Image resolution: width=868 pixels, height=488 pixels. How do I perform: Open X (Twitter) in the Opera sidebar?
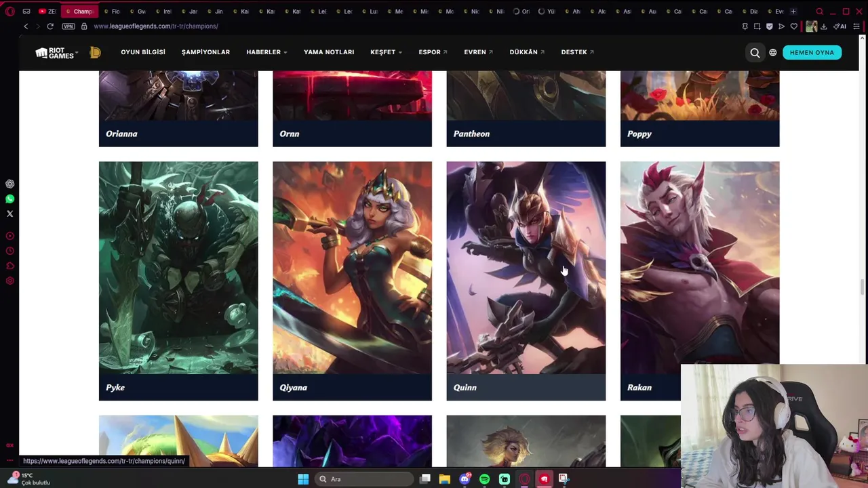[x=9, y=213]
